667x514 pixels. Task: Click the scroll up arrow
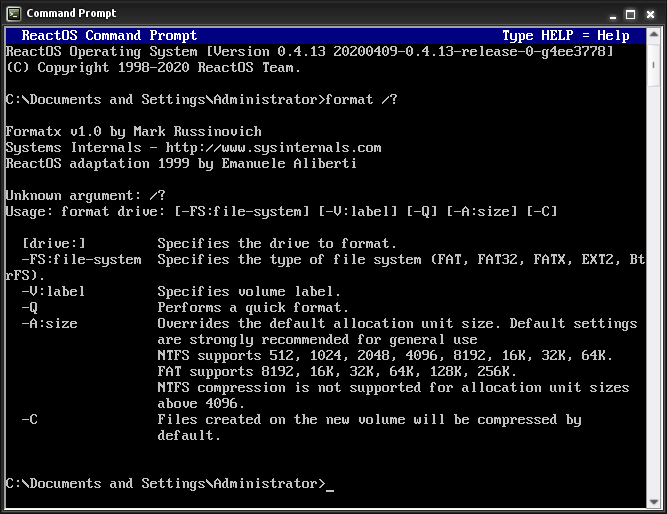(x=654, y=36)
